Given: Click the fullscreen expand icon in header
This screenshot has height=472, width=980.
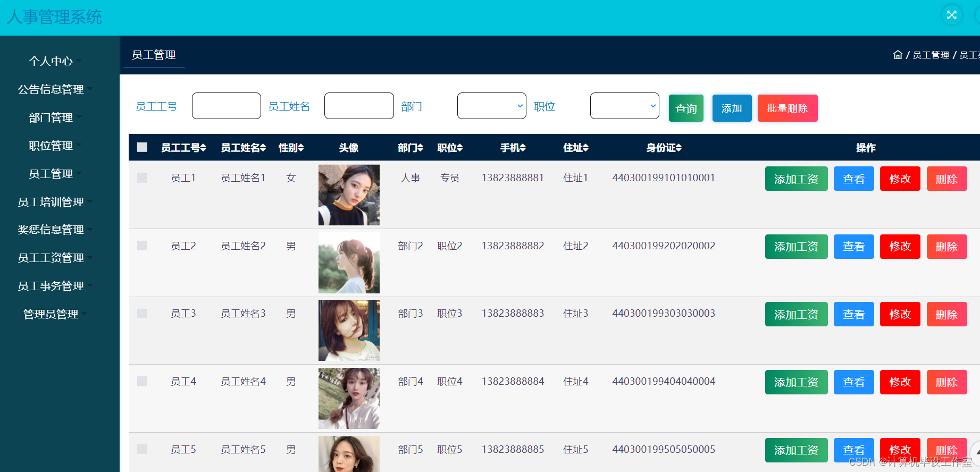Looking at the screenshot, I should pos(952,15).
